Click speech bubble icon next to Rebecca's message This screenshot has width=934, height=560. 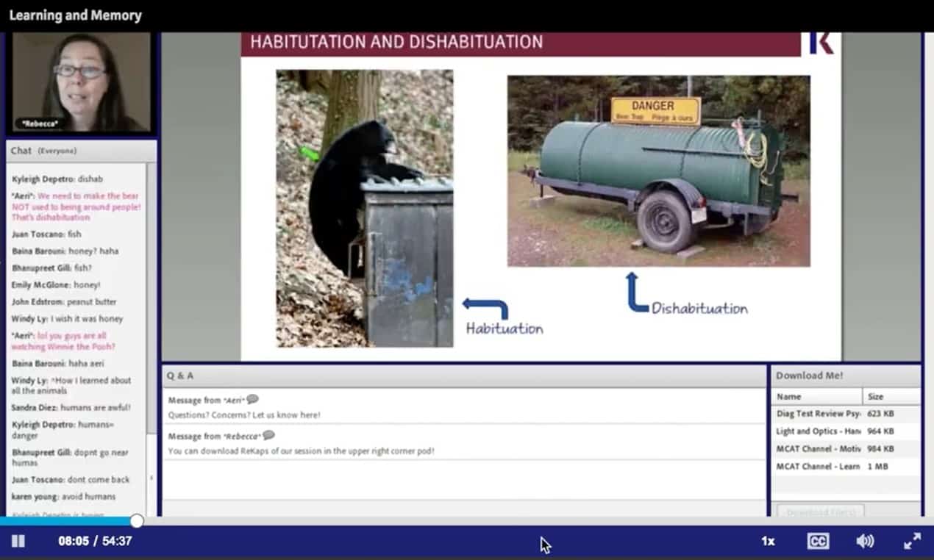click(x=269, y=436)
